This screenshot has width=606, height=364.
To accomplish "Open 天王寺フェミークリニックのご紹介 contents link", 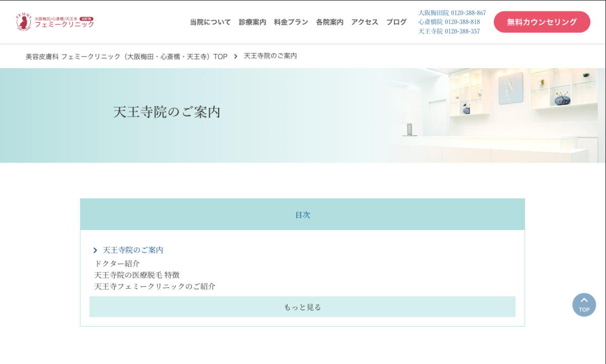I will [x=155, y=287].
